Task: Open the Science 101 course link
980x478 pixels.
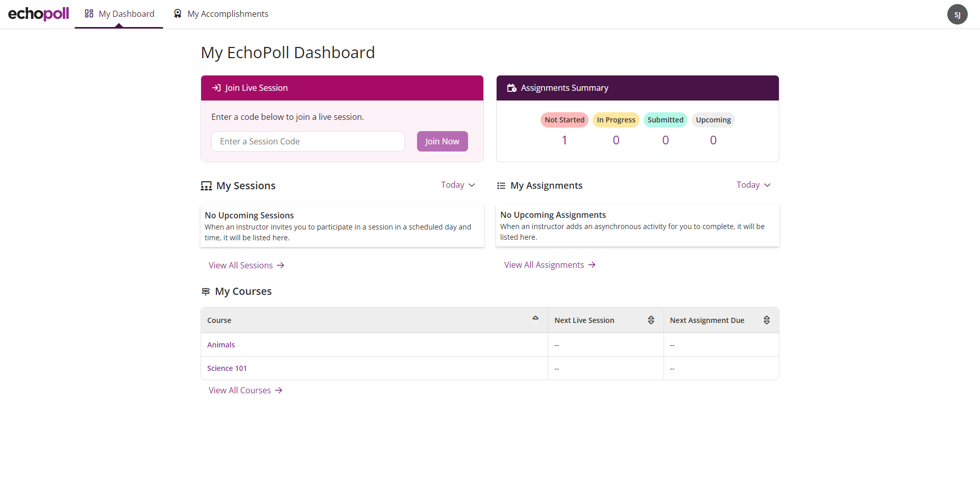Action: [227, 368]
